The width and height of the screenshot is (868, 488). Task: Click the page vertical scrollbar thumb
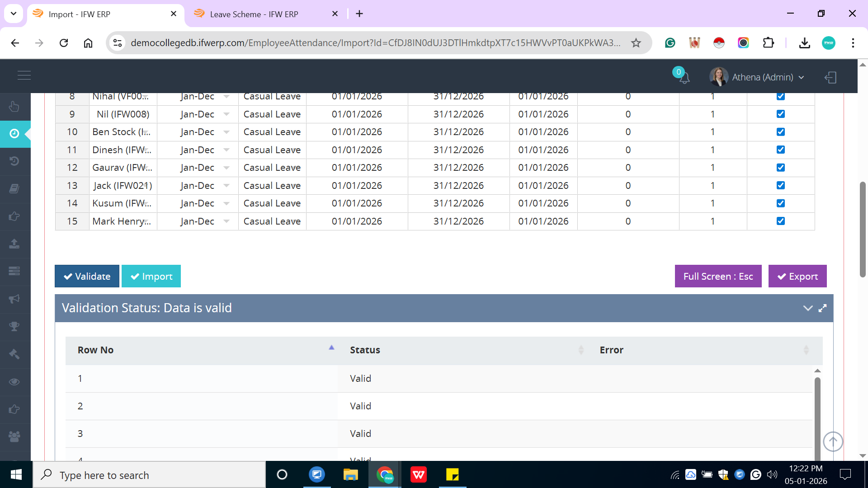tap(863, 229)
